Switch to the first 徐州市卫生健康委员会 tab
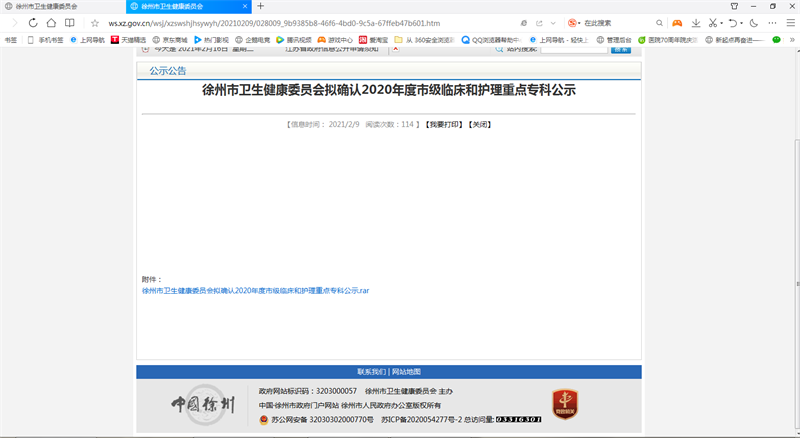This screenshot has height=438, width=800. coord(55,6)
